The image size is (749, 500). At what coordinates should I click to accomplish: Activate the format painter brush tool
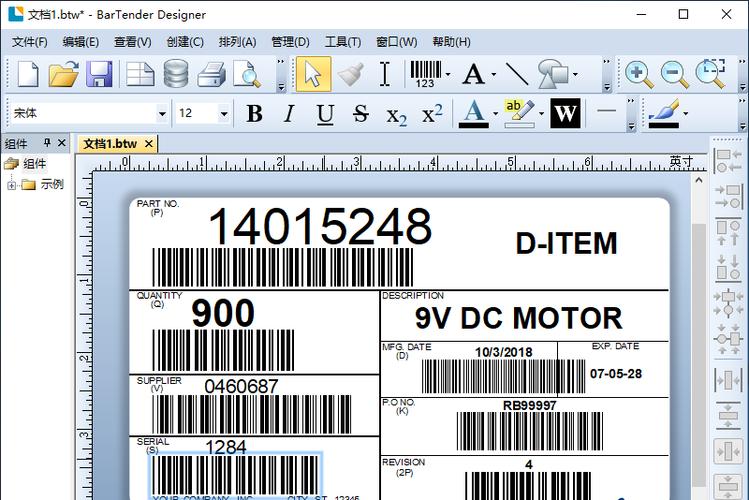click(x=350, y=74)
